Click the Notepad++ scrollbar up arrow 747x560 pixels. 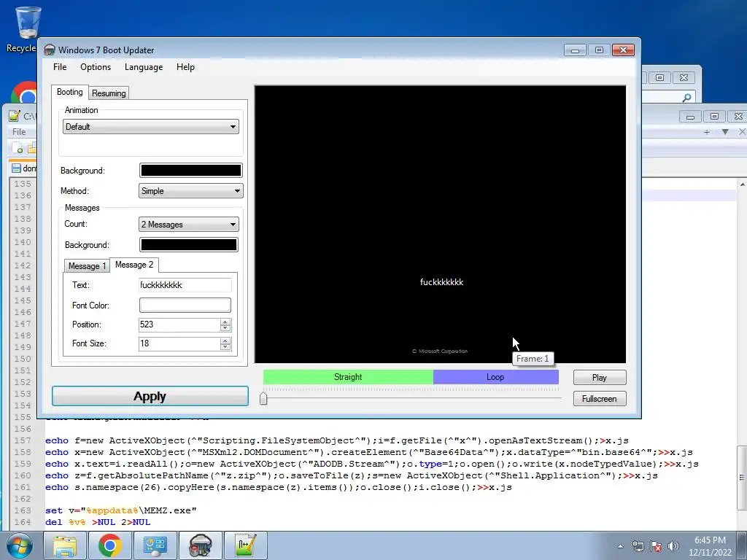742,184
